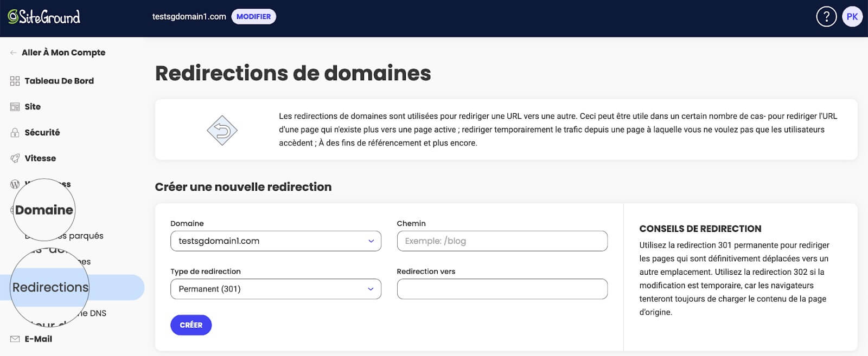The width and height of the screenshot is (868, 356).
Task: Click the Redirection vers label
Action: click(426, 271)
